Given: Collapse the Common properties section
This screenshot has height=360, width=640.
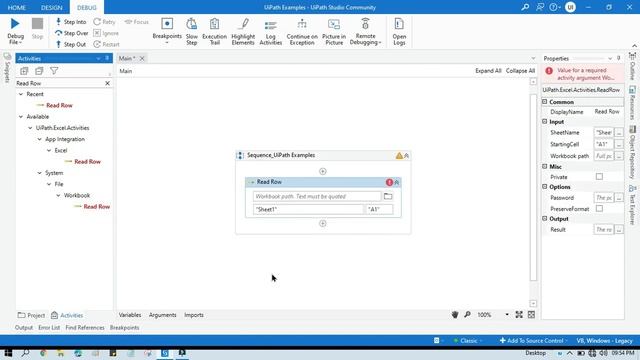Looking at the screenshot, I should point(544,102).
